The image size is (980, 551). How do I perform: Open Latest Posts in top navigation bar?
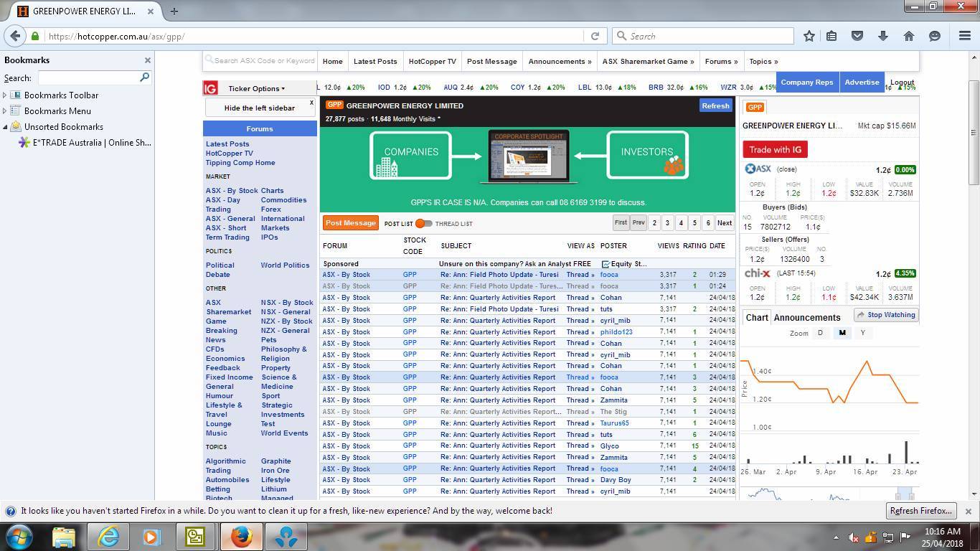pos(375,61)
